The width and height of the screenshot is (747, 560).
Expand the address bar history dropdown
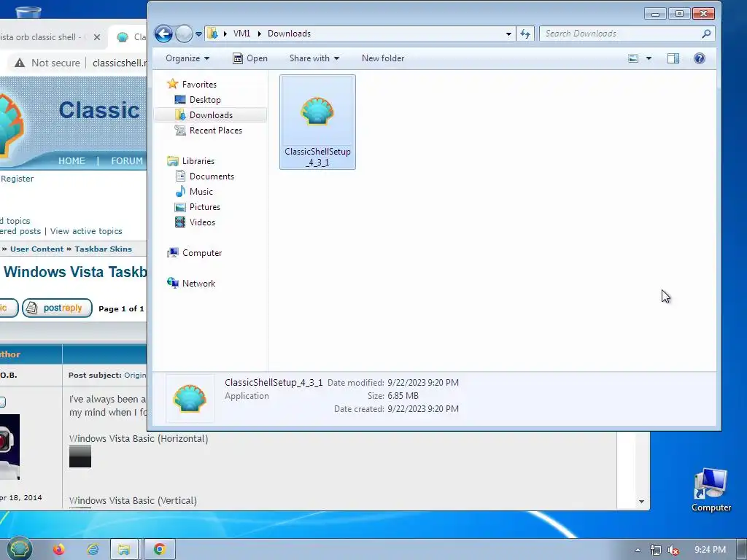tap(508, 34)
